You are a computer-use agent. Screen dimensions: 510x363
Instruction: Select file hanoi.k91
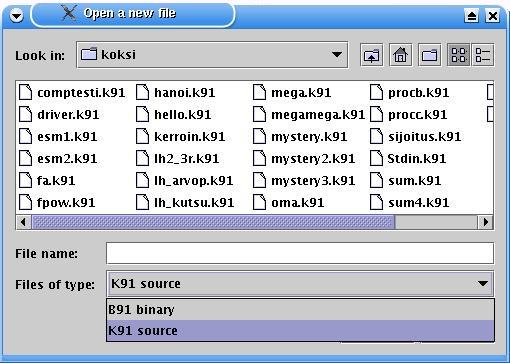pyautogui.click(x=176, y=92)
